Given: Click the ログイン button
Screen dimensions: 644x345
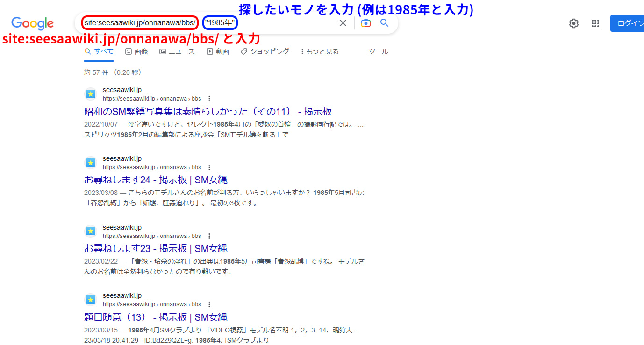Looking at the screenshot, I should (627, 23).
